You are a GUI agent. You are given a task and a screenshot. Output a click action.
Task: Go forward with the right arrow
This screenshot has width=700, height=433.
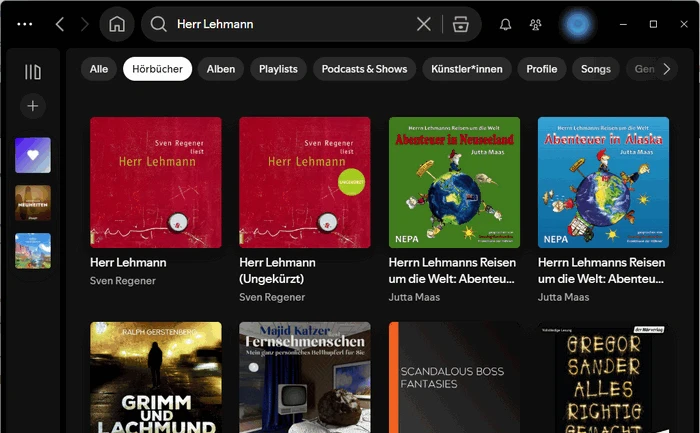point(84,24)
